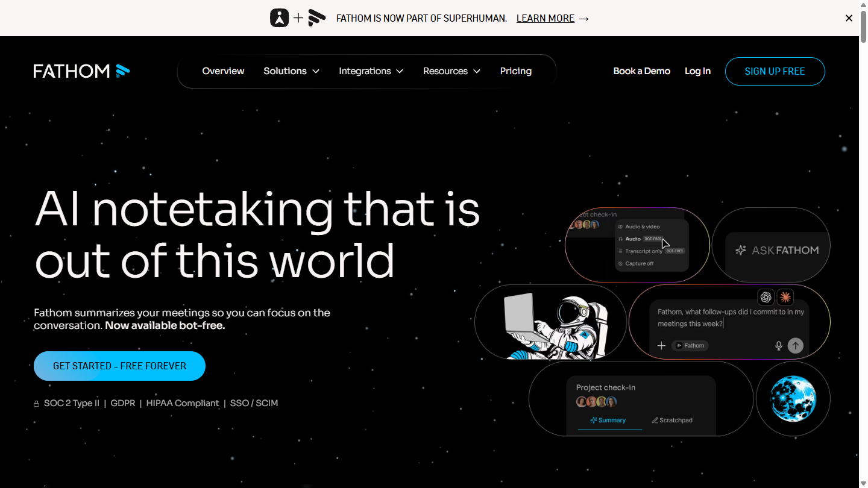The image size is (868, 488).
Task: Click Get Started - Free Forever button
Action: [x=119, y=366]
